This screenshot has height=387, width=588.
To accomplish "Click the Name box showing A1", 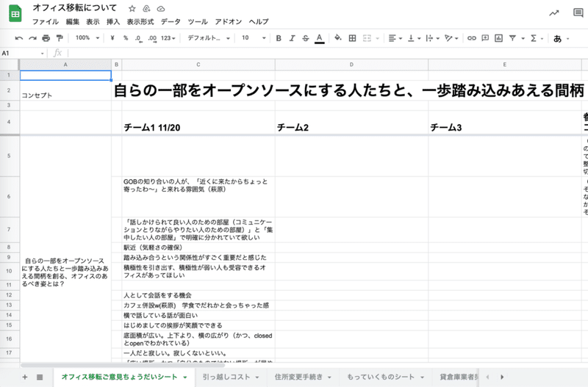I will 23,53.
